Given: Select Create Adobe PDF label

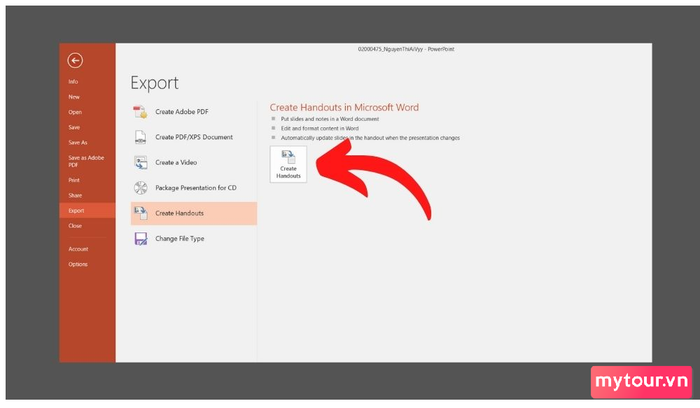Looking at the screenshot, I should (182, 112).
